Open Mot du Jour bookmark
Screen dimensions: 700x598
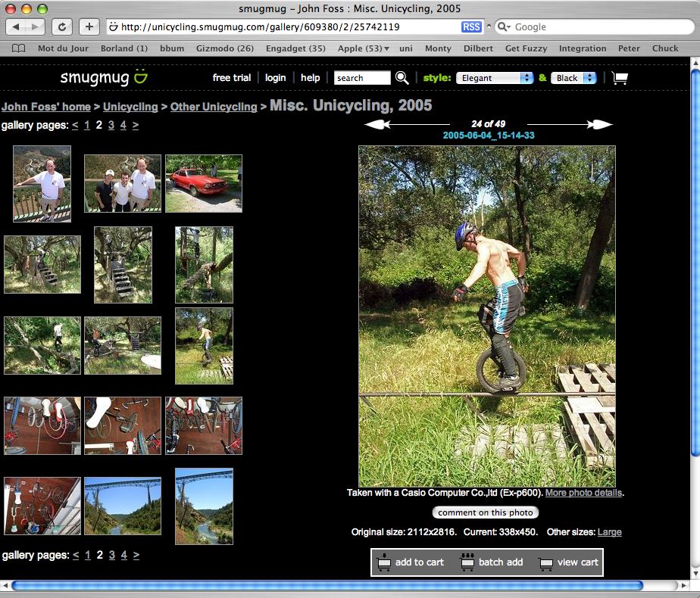(63, 48)
